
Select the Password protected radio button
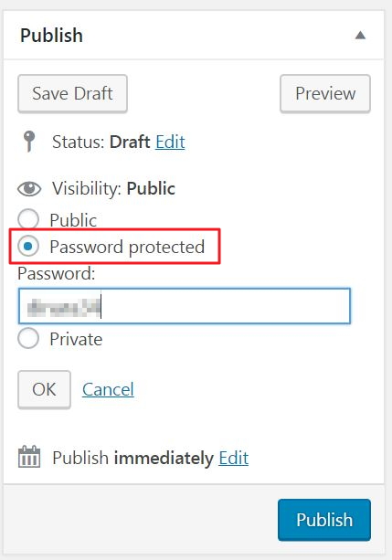pos(28,246)
